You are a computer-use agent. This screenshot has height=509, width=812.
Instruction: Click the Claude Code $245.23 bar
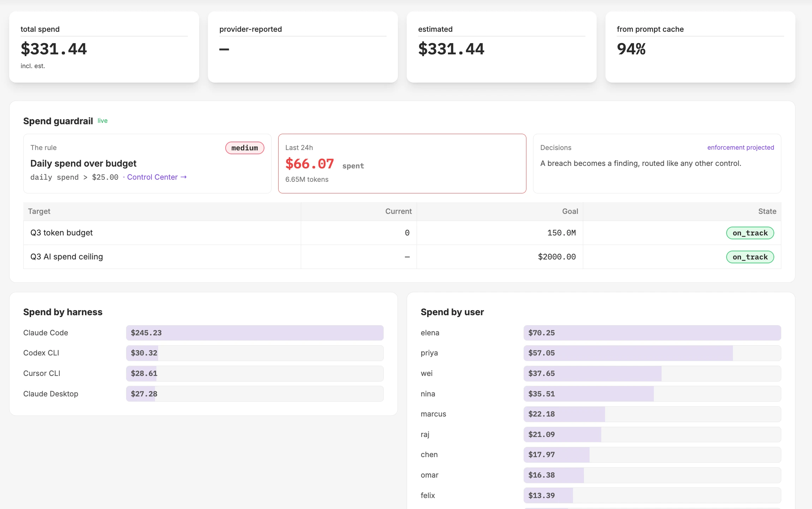coord(255,333)
